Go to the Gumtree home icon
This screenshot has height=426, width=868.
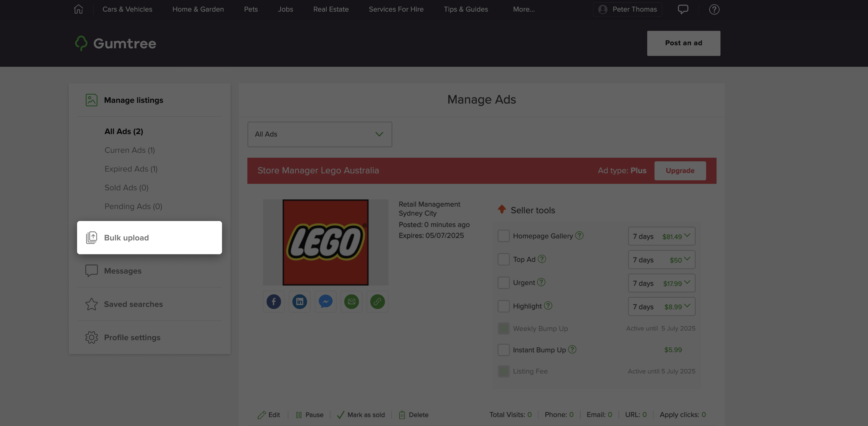[78, 9]
